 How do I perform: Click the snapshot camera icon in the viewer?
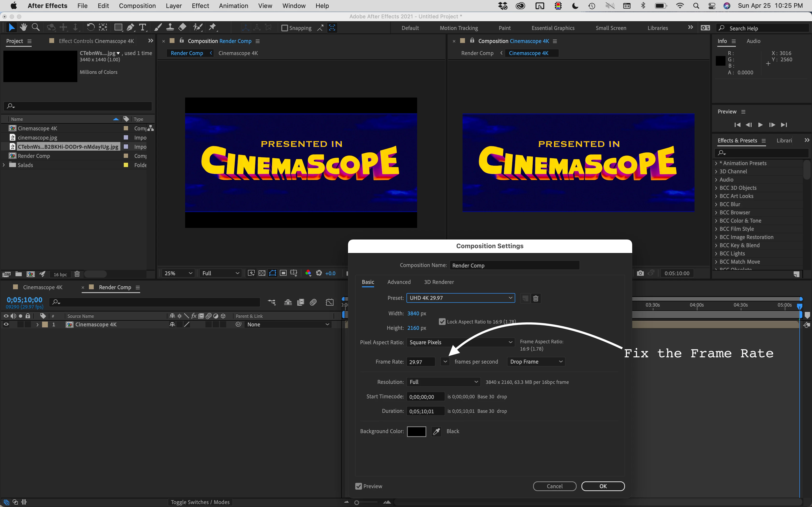click(x=640, y=273)
